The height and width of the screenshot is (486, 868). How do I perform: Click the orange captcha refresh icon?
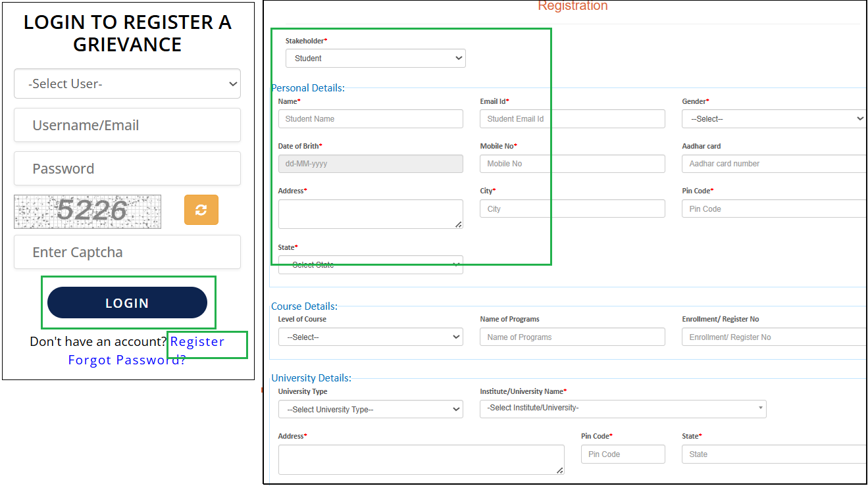pos(201,210)
